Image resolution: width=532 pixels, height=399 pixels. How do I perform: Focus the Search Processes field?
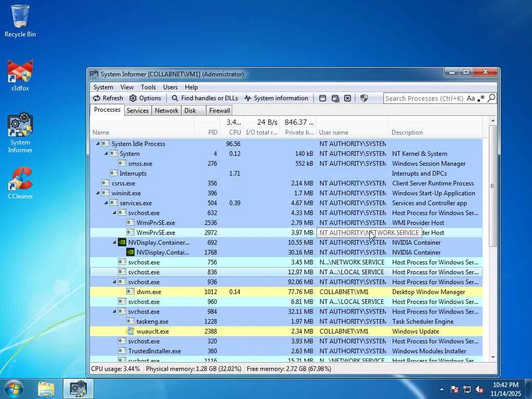[424, 98]
